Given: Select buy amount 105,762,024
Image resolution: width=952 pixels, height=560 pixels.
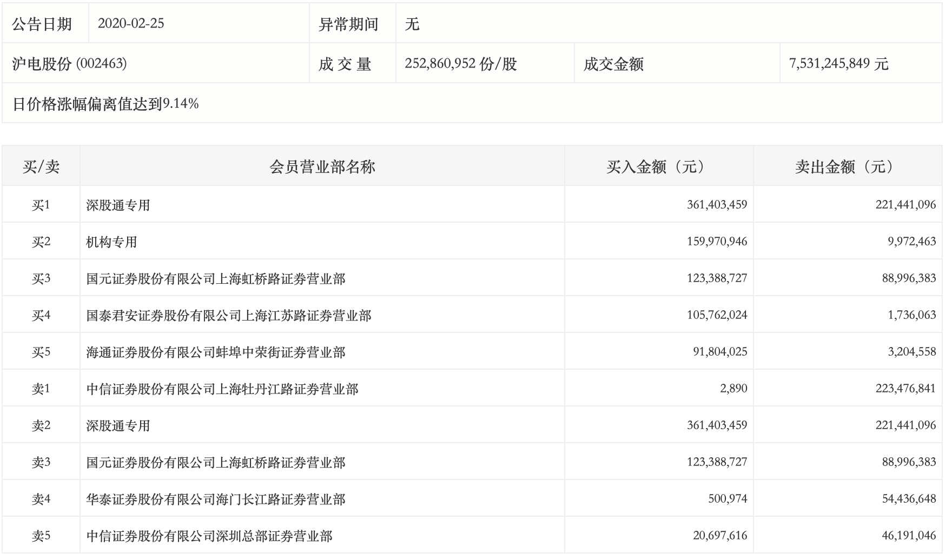Looking at the screenshot, I should tap(717, 315).
